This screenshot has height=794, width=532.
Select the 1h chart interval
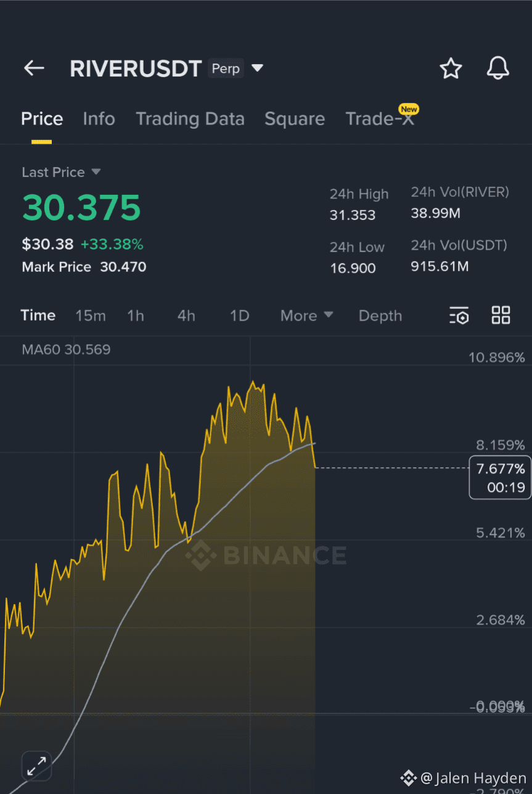(136, 316)
